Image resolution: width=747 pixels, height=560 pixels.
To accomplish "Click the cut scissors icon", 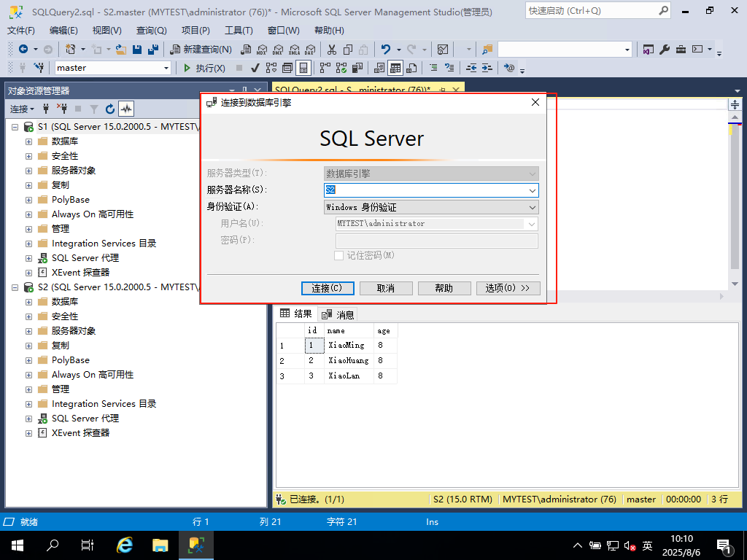I will pyautogui.click(x=332, y=49).
